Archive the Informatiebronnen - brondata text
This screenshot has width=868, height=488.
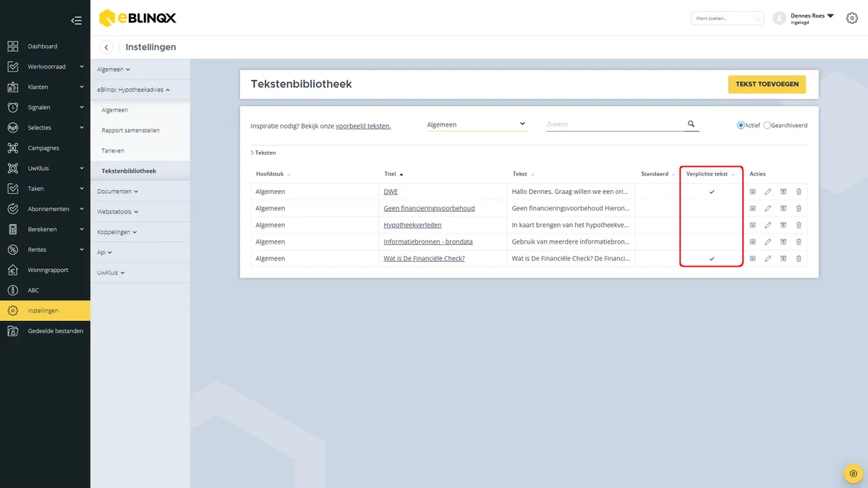click(x=783, y=241)
